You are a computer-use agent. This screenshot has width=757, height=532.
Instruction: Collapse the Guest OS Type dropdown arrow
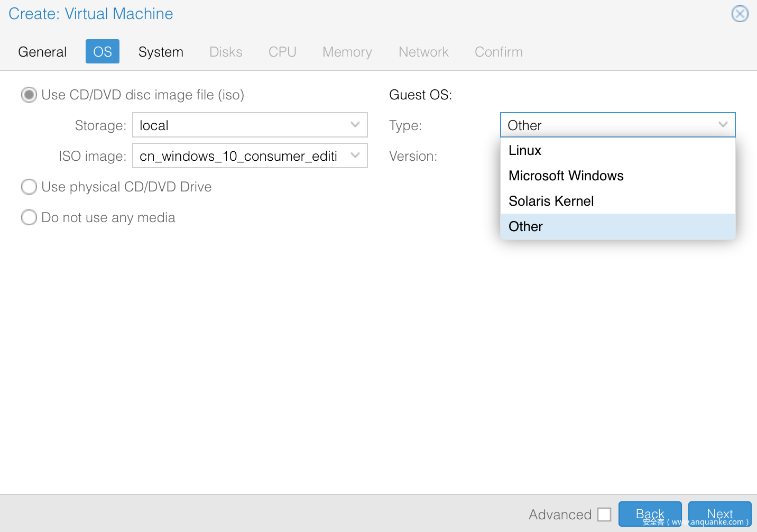pyautogui.click(x=723, y=125)
